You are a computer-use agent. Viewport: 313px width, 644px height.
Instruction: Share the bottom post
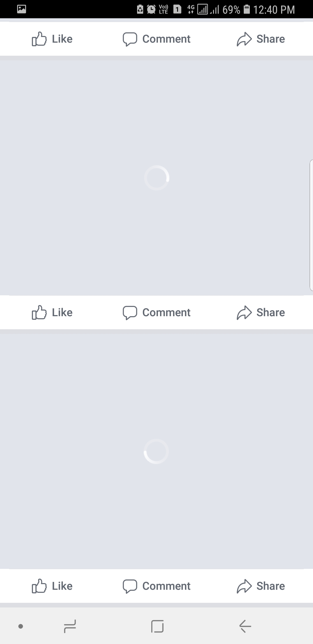[x=261, y=586]
